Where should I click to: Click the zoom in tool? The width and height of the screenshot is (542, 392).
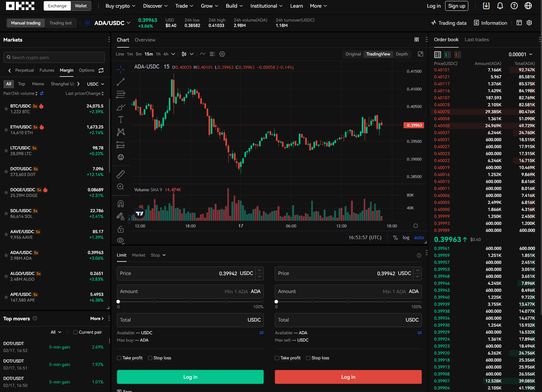coord(121,186)
